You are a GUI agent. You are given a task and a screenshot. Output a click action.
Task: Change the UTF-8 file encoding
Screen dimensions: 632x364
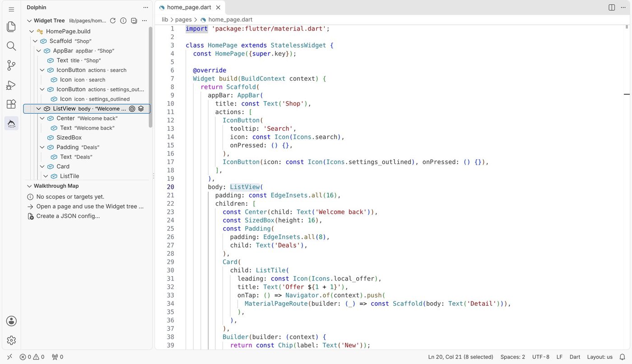click(x=541, y=357)
